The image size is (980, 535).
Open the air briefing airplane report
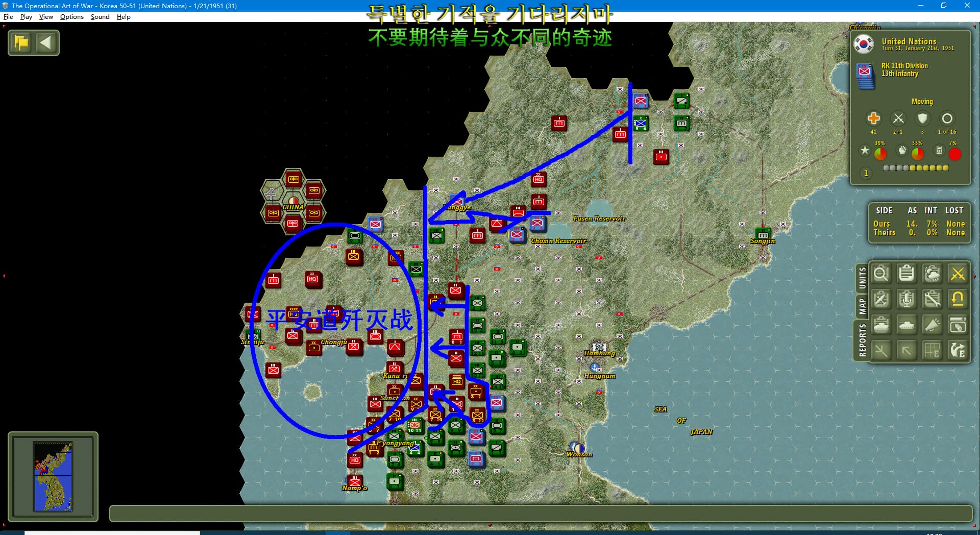[881, 300]
